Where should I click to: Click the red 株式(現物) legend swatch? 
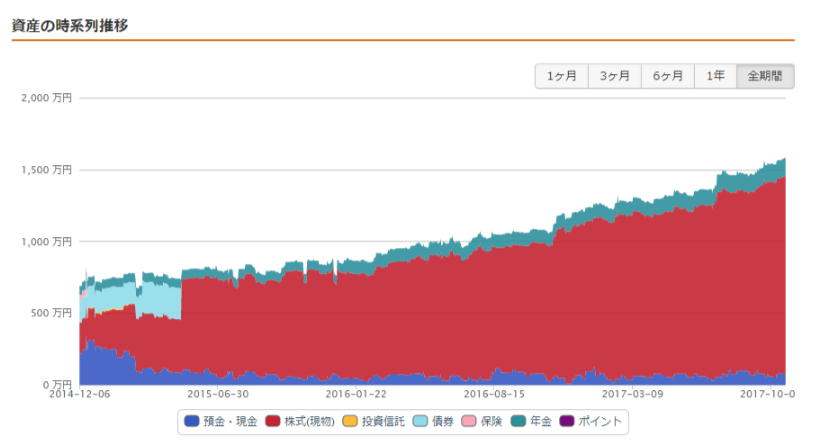tap(273, 421)
